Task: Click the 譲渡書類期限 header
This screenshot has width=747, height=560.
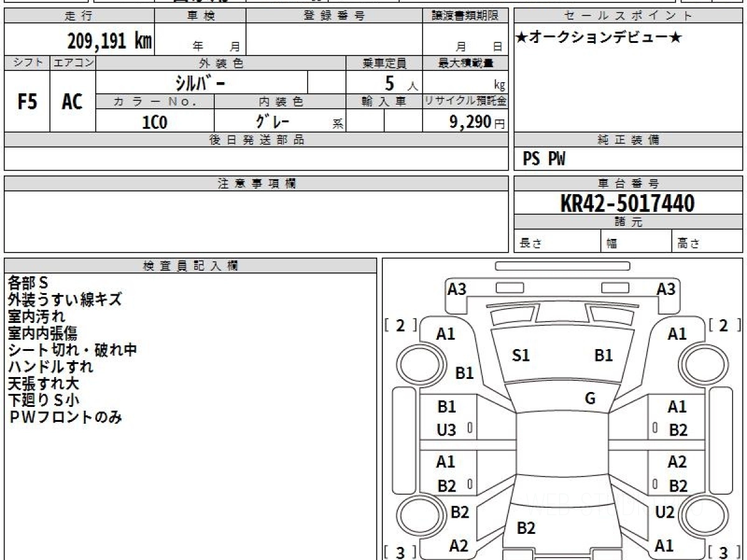Action: coord(465,16)
